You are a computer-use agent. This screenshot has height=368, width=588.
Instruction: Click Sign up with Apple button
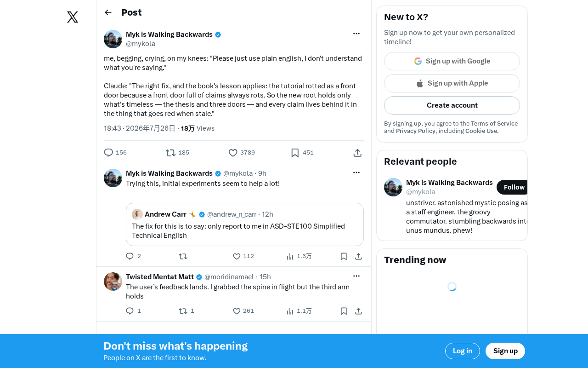[x=452, y=83]
